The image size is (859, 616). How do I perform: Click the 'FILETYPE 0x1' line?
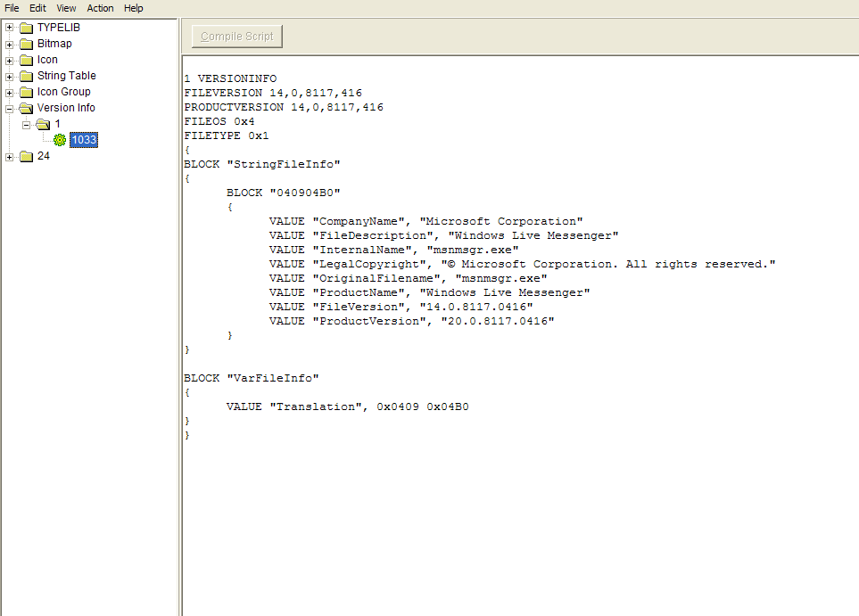point(227,136)
